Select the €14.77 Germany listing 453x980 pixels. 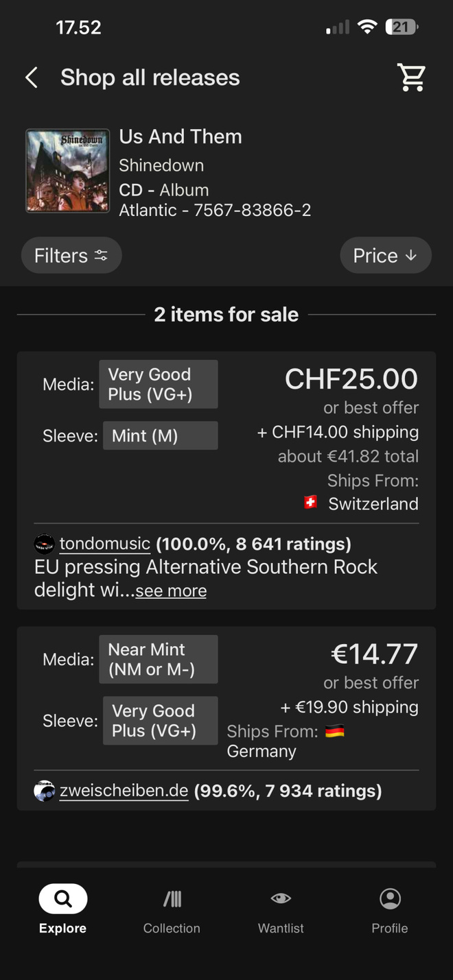click(x=226, y=719)
